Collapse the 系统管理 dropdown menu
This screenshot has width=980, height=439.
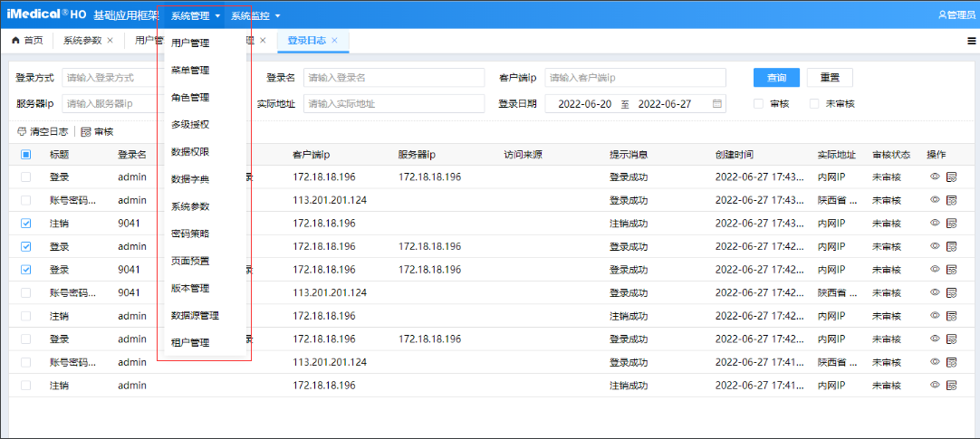point(196,15)
